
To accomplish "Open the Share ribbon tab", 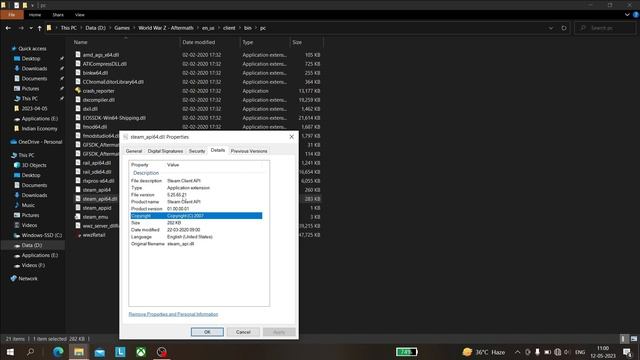I will click(x=58, y=15).
